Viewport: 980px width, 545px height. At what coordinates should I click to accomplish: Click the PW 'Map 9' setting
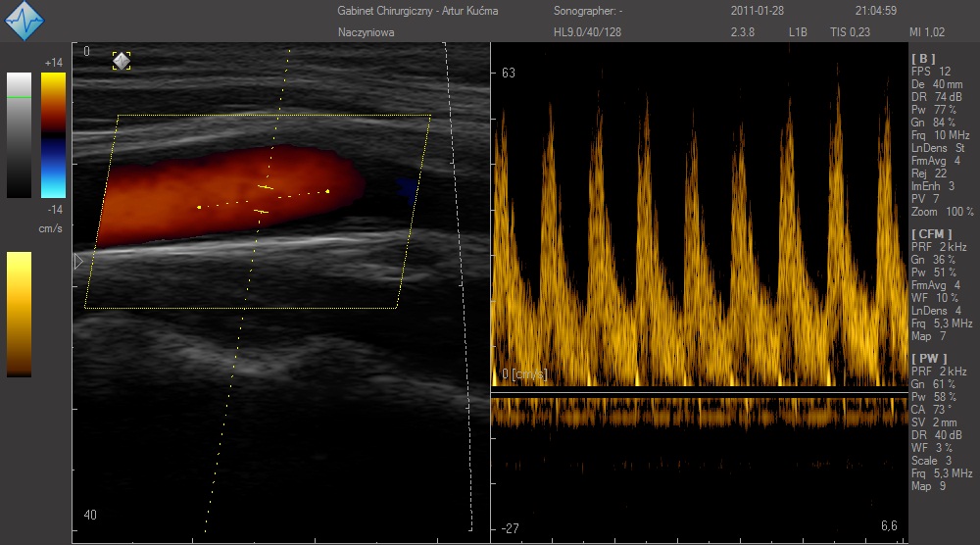[928, 486]
